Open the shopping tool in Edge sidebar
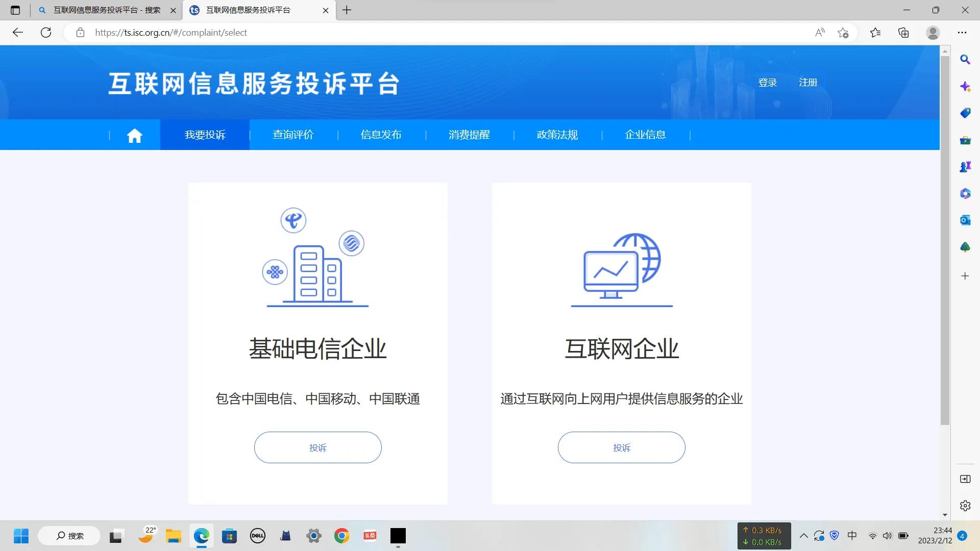 [965, 113]
